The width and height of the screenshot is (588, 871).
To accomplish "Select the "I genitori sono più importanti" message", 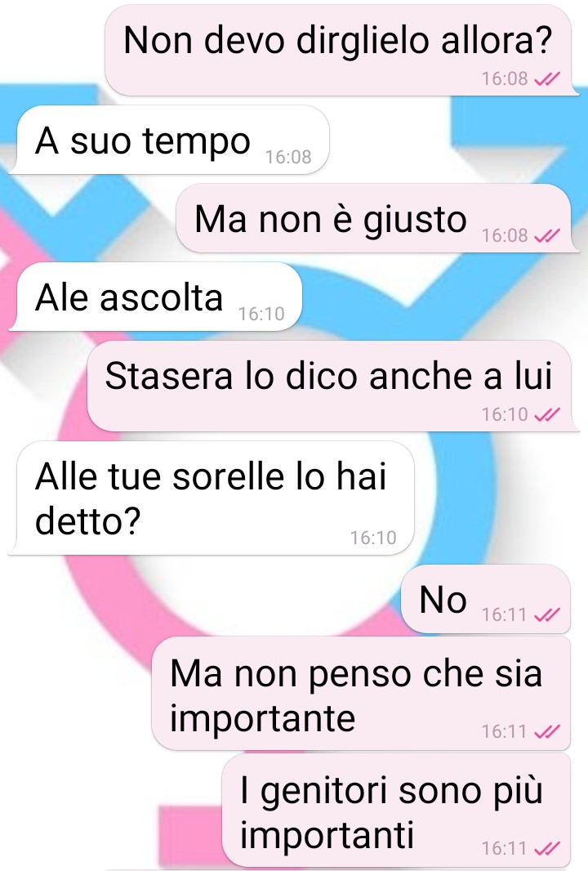I will tap(396, 811).
